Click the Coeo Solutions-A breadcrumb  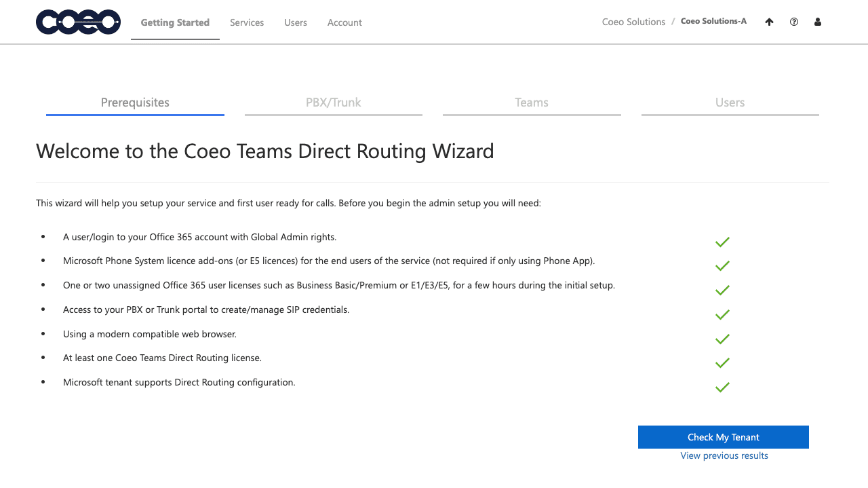click(713, 21)
